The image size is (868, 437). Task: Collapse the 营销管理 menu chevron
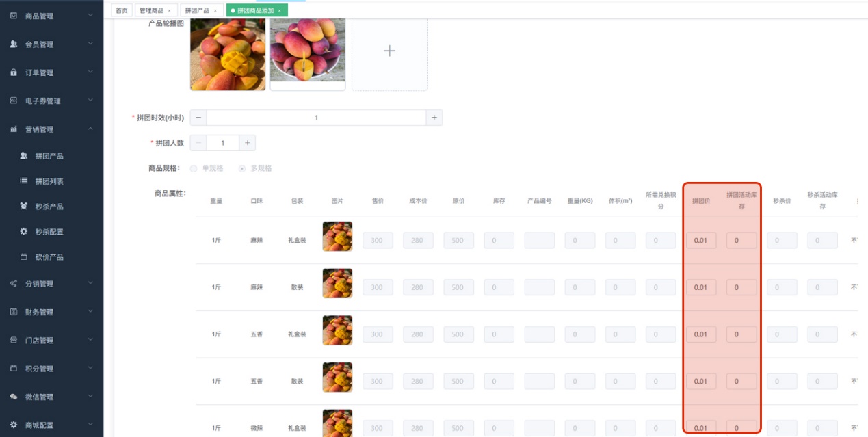click(91, 129)
